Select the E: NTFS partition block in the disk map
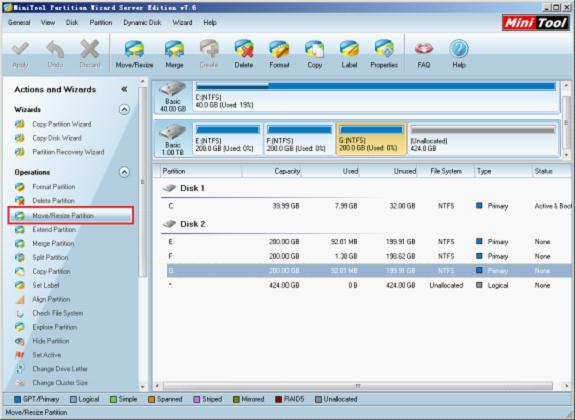The height and width of the screenshot is (420, 575). 227,139
